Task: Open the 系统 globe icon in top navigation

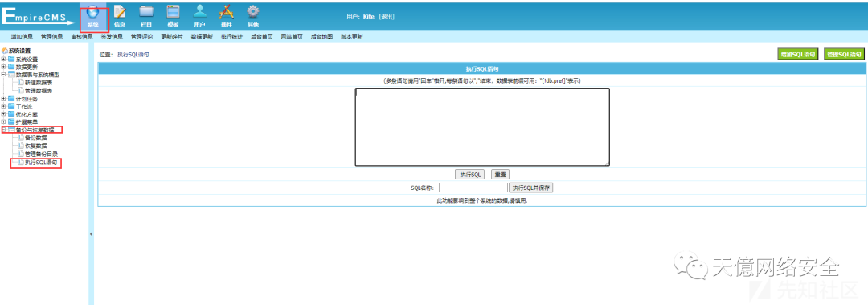Action: (x=93, y=12)
